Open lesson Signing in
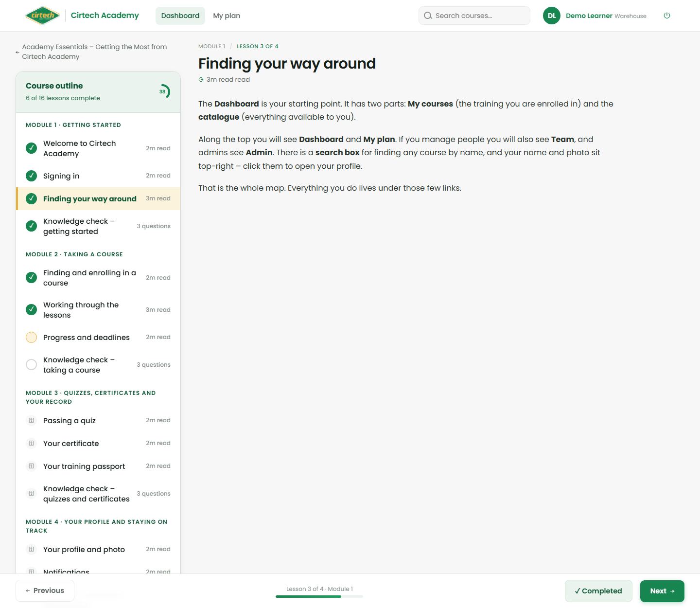 pyautogui.click(x=98, y=176)
